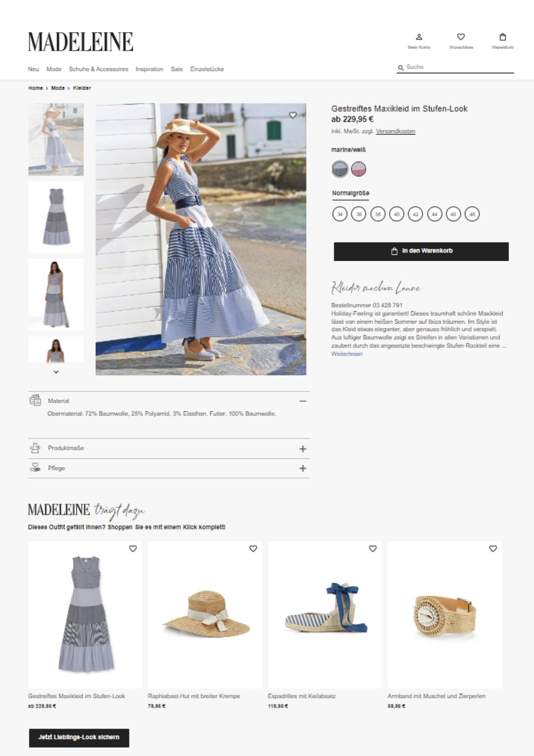Choose the red striped color swatch
The width and height of the screenshot is (534, 756).
(359, 169)
